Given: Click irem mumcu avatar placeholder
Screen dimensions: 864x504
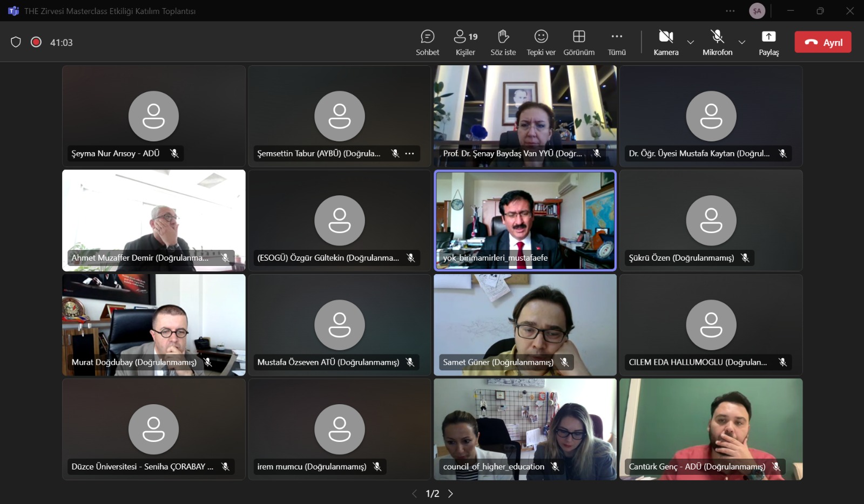Looking at the screenshot, I should (340, 430).
